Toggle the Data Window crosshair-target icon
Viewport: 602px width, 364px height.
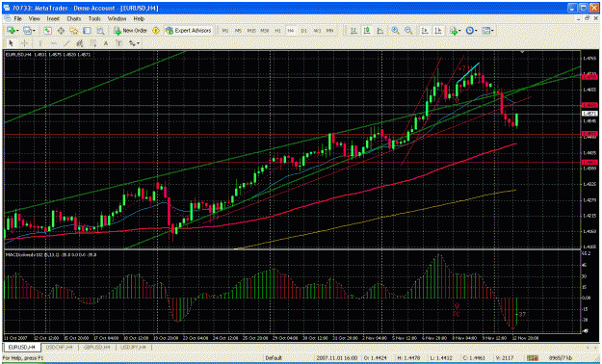[61, 31]
